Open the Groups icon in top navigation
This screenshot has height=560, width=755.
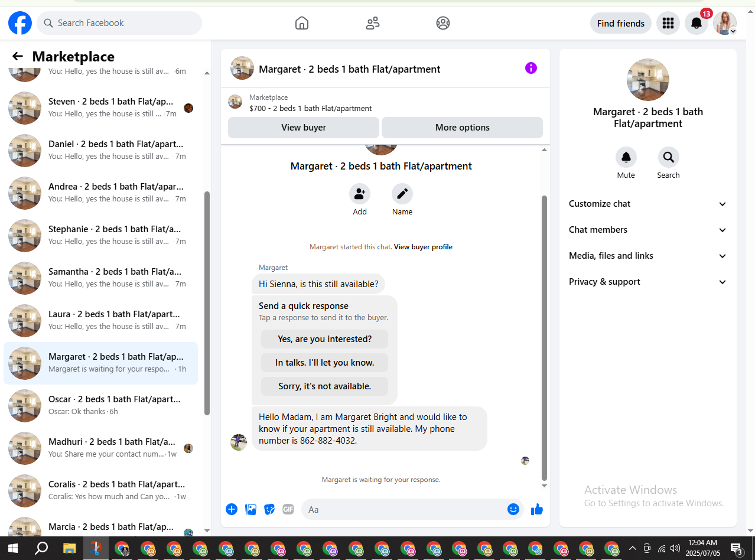(443, 23)
